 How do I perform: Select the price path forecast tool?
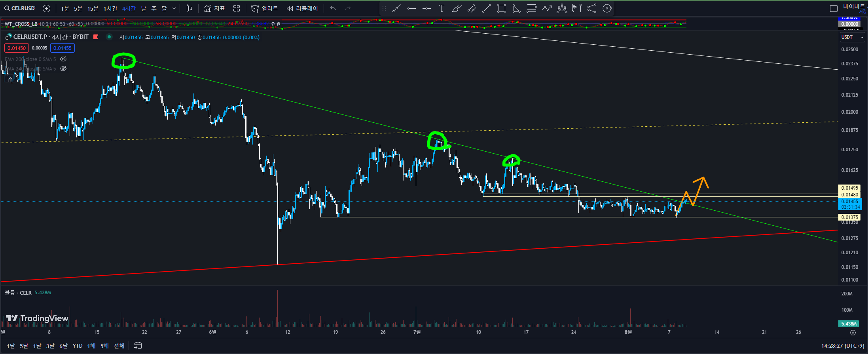547,8
